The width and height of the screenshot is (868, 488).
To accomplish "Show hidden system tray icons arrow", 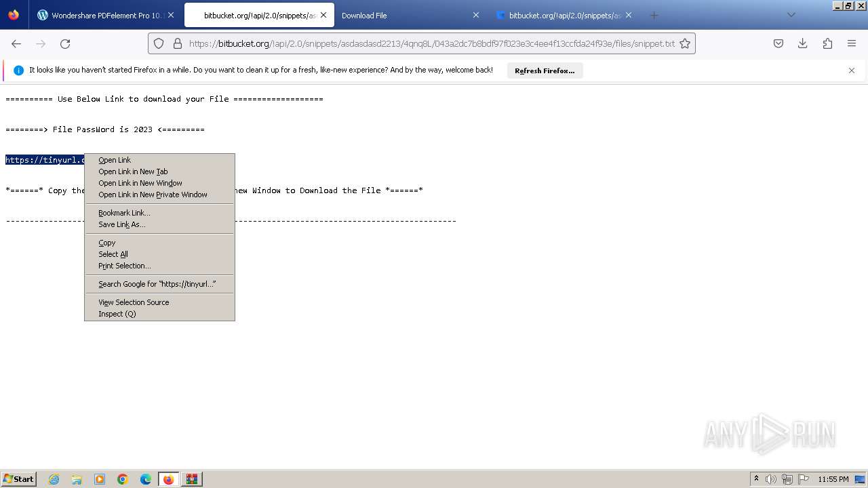I will [x=756, y=479].
